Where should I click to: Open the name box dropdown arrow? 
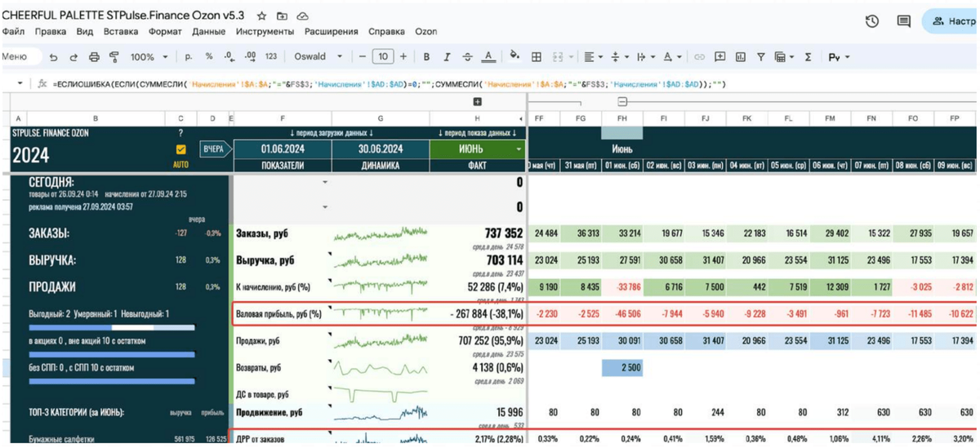(x=20, y=84)
